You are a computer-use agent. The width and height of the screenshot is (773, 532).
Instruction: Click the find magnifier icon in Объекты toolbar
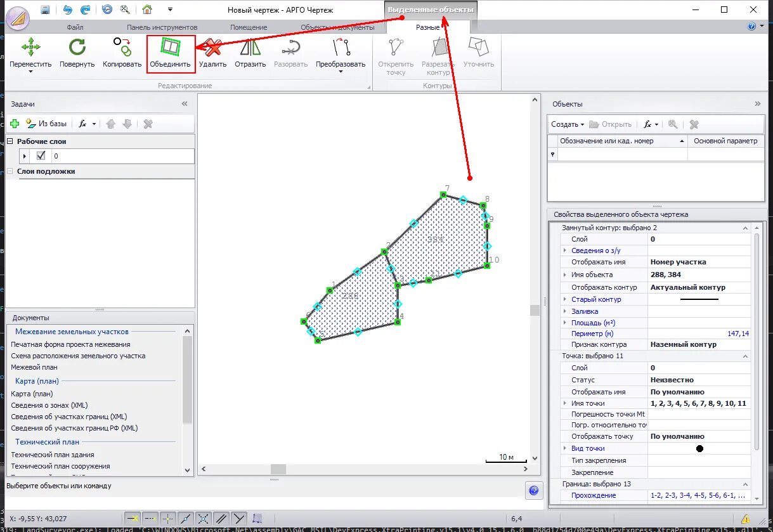tap(673, 124)
